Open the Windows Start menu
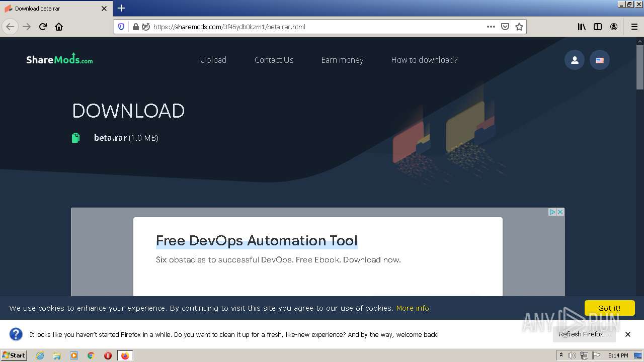This screenshot has height=362, width=644. 14,355
